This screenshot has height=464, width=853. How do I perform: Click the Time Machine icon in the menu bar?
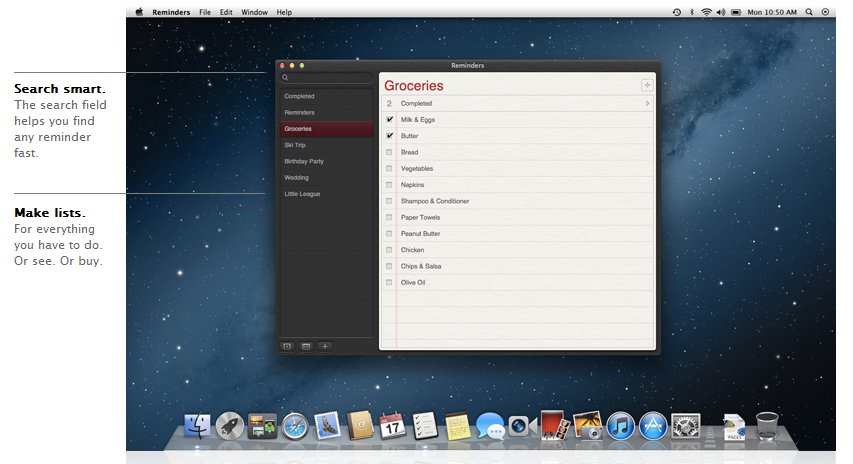(x=677, y=12)
